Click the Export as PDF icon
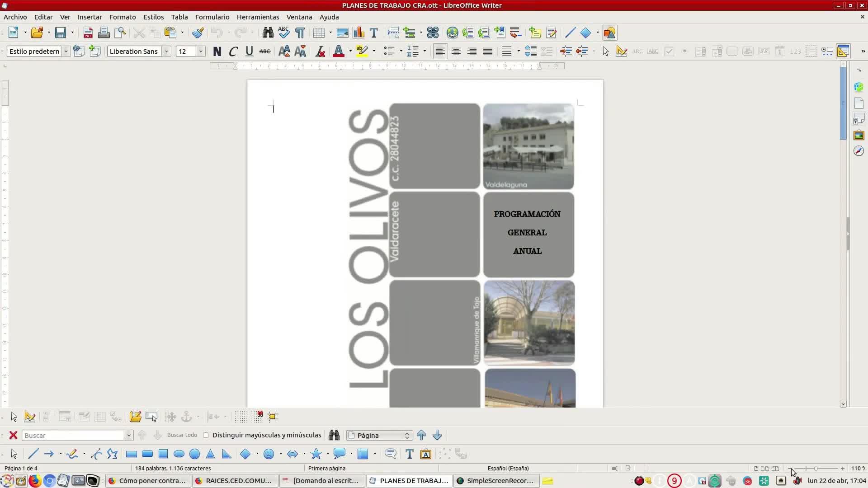This screenshot has height=488, width=868. (x=88, y=33)
